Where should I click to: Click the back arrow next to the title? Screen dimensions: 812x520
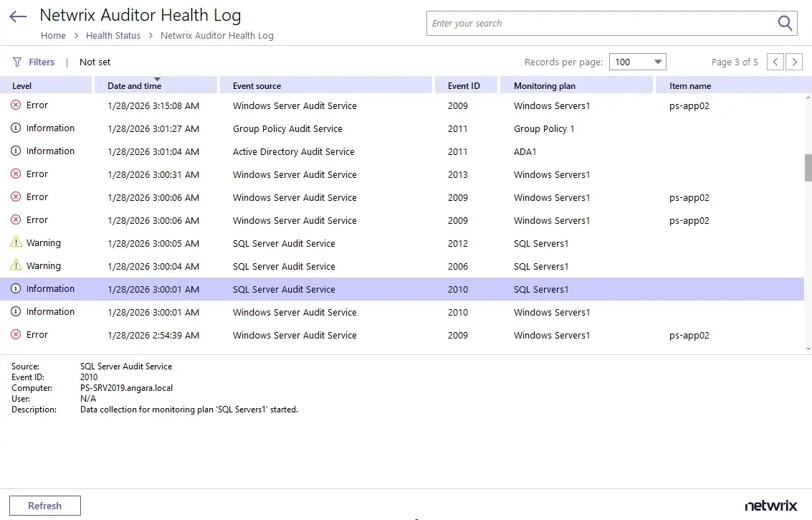tap(17, 16)
